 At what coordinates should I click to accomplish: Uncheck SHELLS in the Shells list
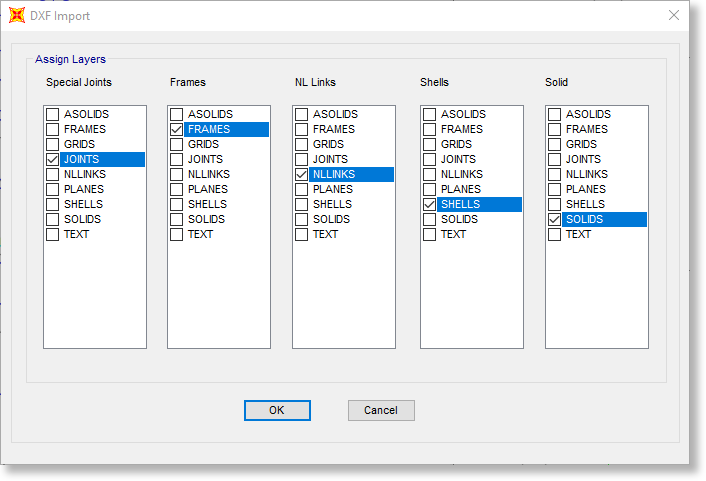430,205
